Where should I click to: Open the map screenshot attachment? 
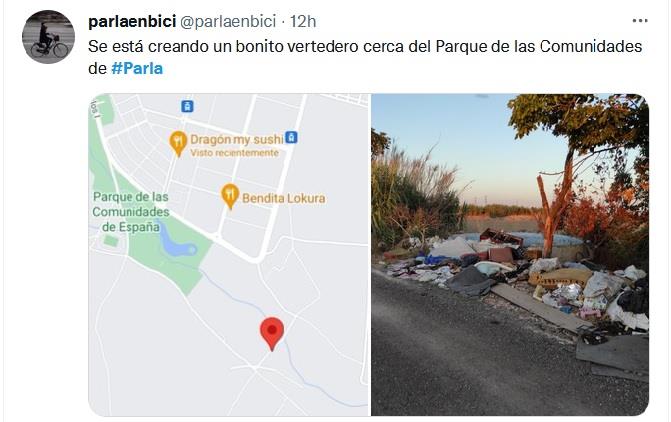[229, 255]
